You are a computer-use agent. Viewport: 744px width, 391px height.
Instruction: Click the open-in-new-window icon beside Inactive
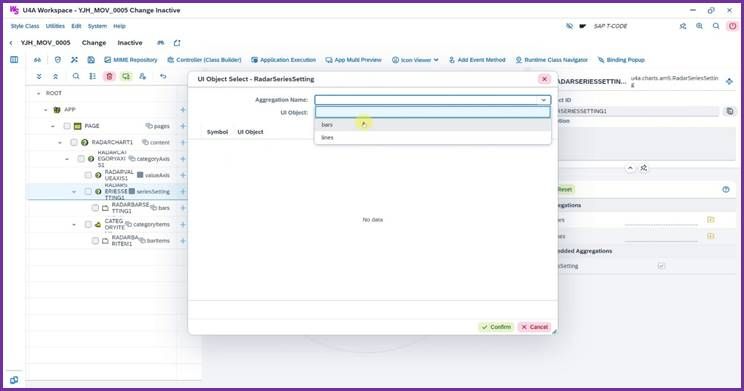pyautogui.click(x=177, y=43)
